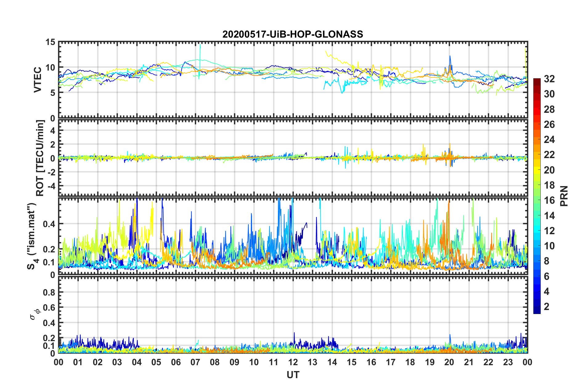Click x-axis tick label 01

coord(78,362)
